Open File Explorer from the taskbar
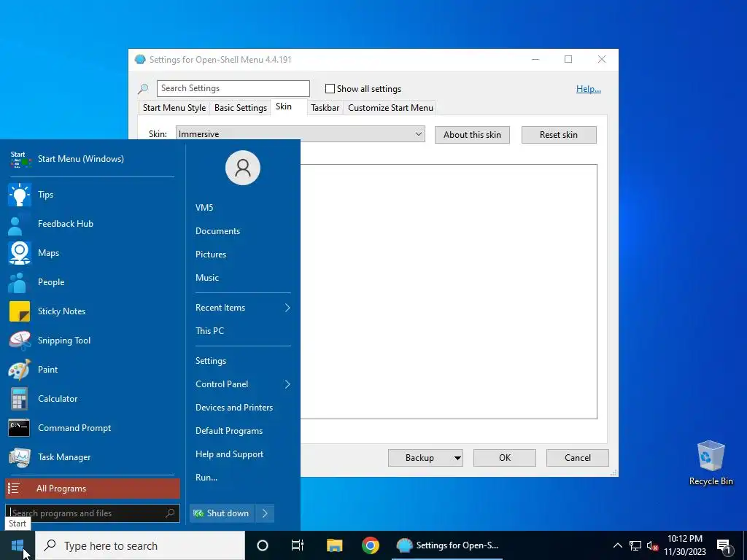The image size is (747, 560). (334, 545)
